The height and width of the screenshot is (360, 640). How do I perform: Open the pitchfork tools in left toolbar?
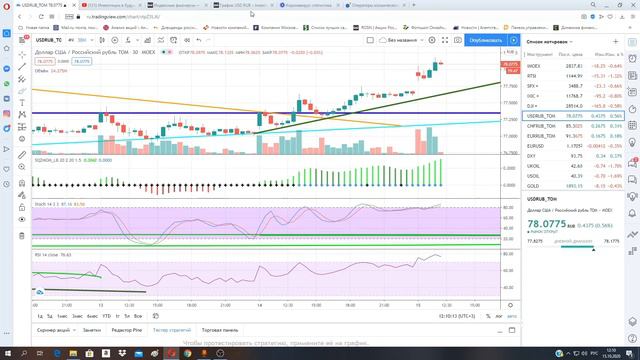click(22, 79)
